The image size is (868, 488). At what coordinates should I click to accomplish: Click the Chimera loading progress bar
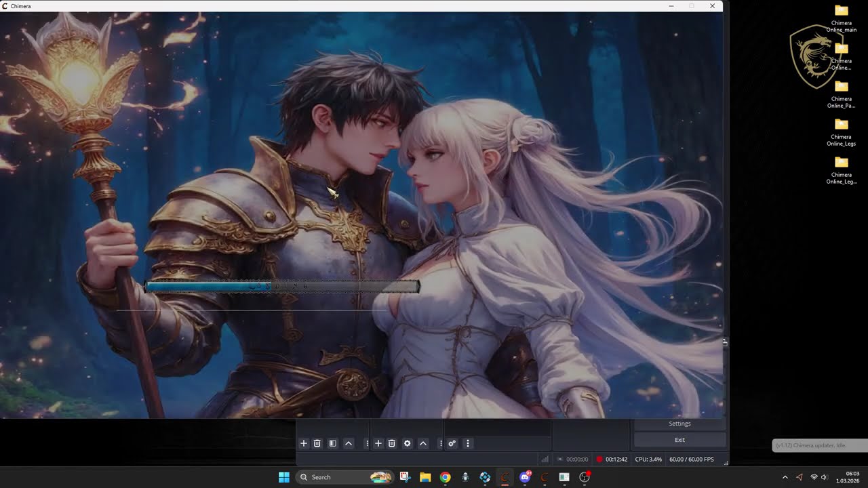[282, 287]
